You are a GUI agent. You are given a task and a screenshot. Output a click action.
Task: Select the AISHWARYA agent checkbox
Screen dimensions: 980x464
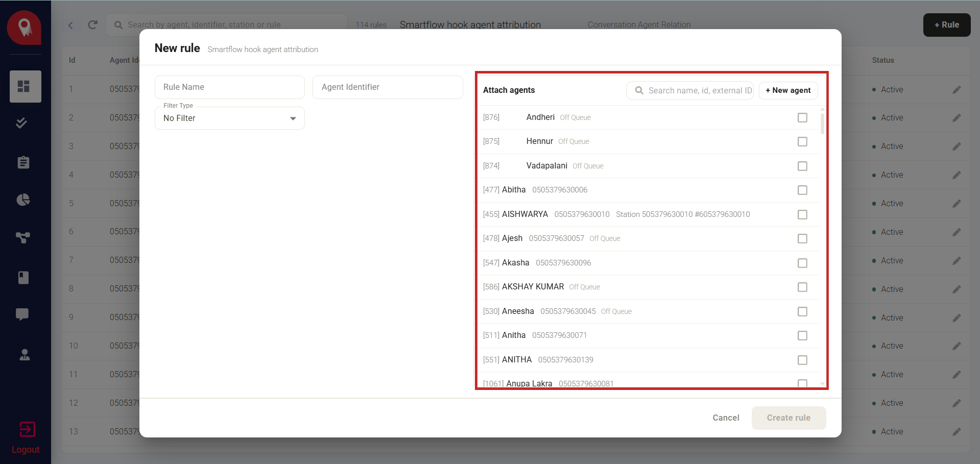[802, 214]
